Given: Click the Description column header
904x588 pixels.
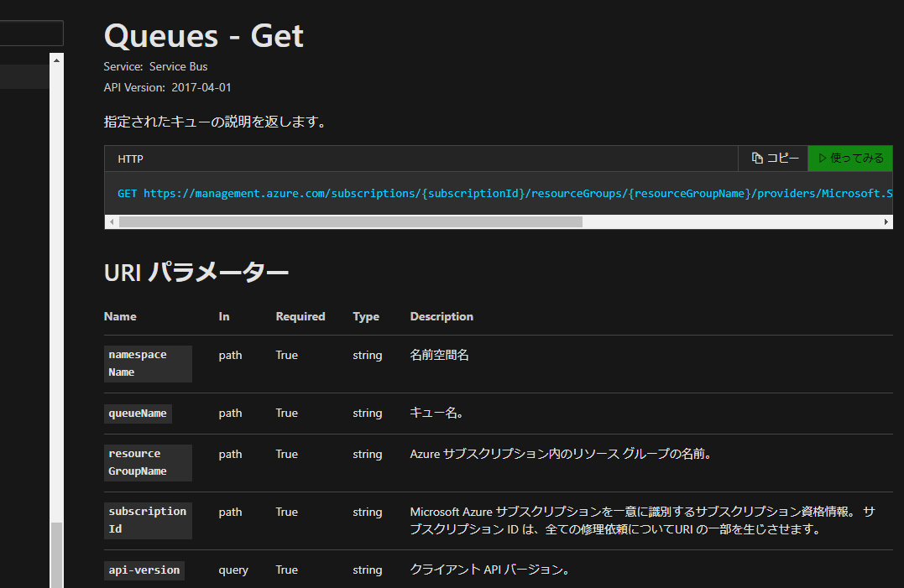Looking at the screenshot, I should coord(442,317).
